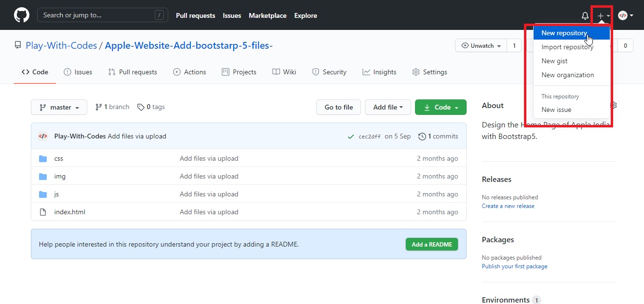The height and width of the screenshot is (304, 644).
Task: Open the Environments heading link
Action: coord(511,300)
